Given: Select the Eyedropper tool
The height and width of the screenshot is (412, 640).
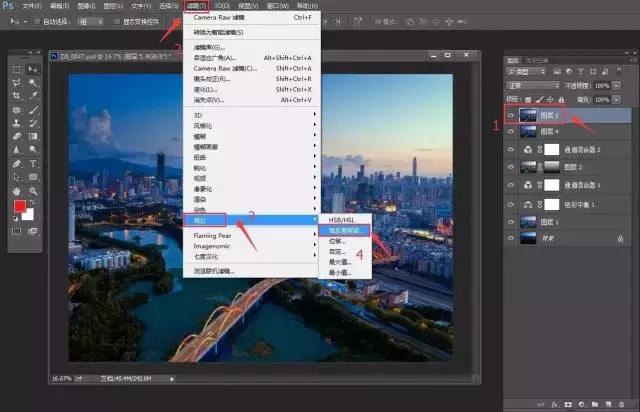Looking at the screenshot, I should (x=32, y=95).
